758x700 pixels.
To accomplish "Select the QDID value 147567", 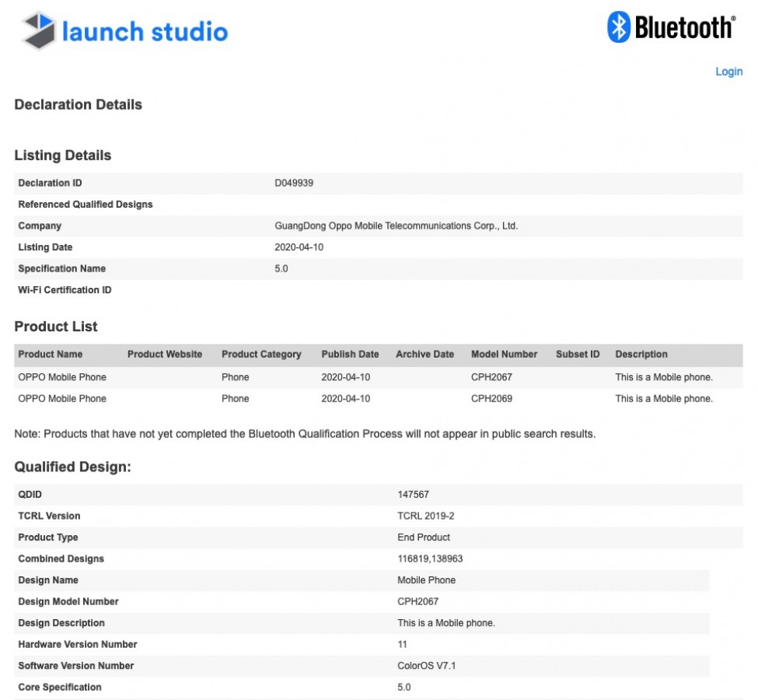I will click(413, 495).
